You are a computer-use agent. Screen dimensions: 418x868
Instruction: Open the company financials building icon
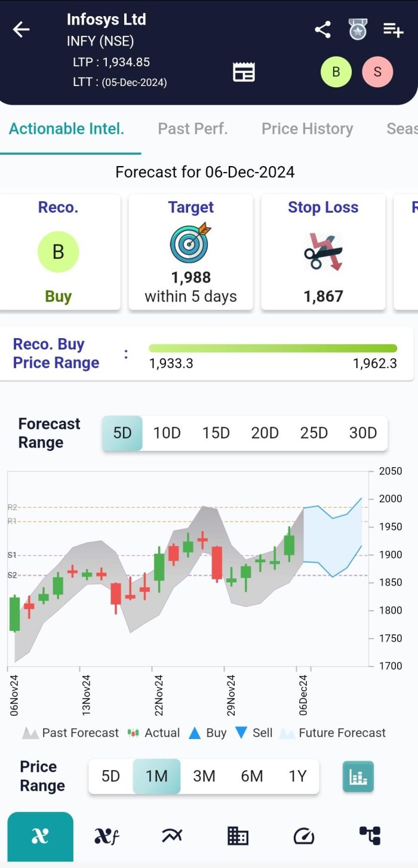[237, 836]
